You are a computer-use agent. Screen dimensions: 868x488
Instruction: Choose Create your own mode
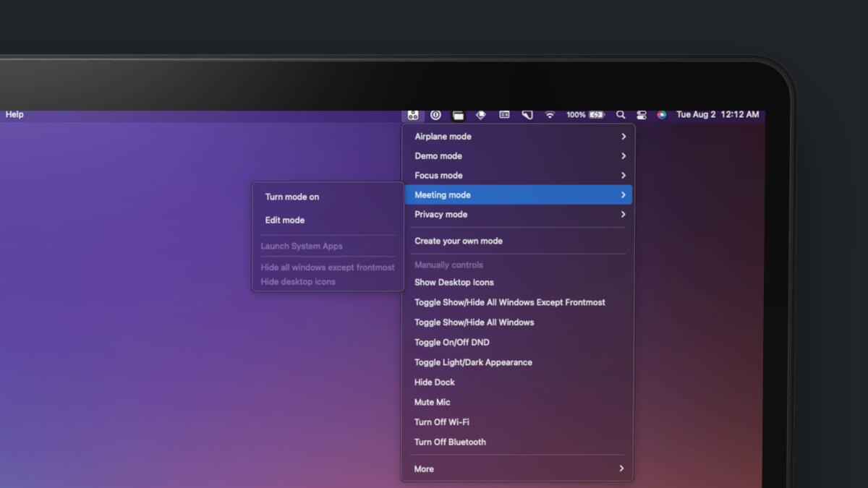pyautogui.click(x=458, y=241)
